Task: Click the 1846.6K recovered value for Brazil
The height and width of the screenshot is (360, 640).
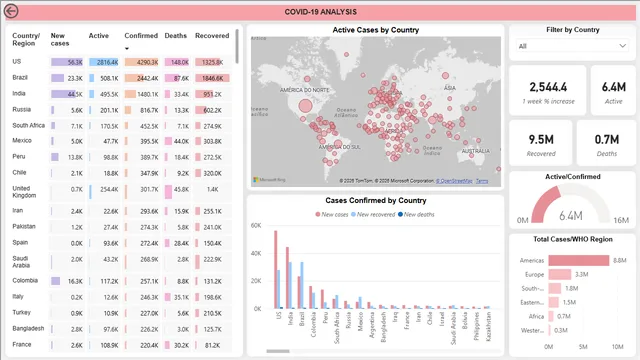Action: (x=213, y=78)
